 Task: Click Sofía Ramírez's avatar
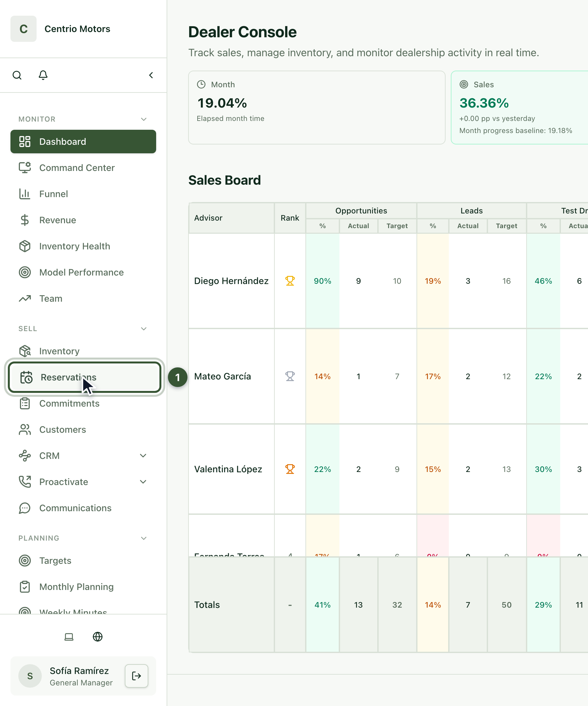coord(30,676)
